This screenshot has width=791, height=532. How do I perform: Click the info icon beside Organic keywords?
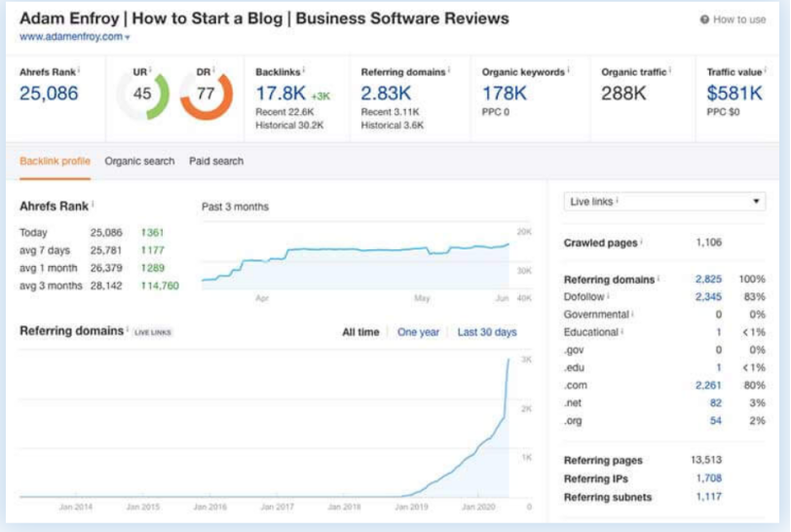coord(568,70)
